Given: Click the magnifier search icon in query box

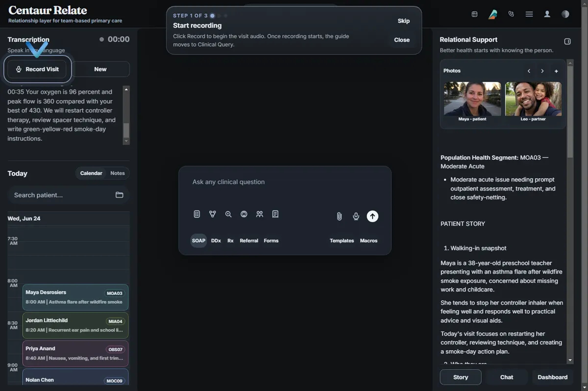Looking at the screenshot, I should [x=228, y=214].
